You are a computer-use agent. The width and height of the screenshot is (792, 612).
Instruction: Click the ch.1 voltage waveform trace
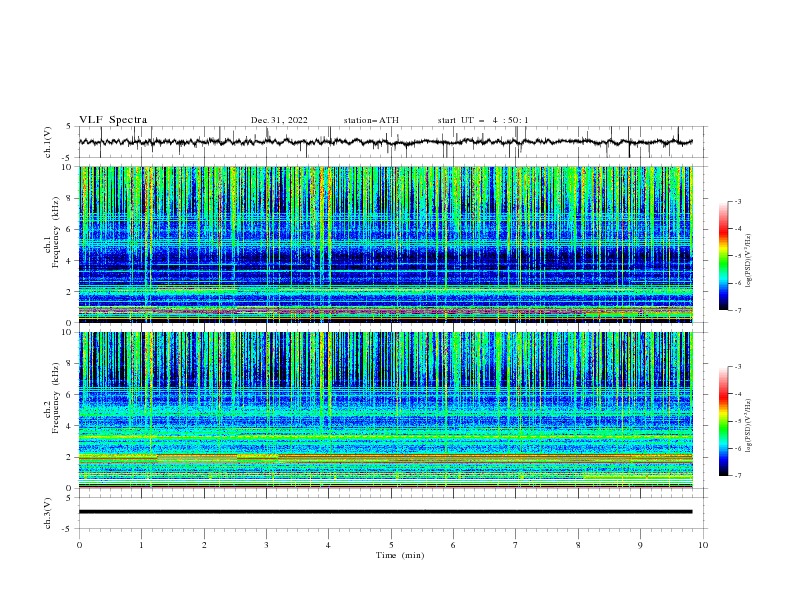click(385, 142)
